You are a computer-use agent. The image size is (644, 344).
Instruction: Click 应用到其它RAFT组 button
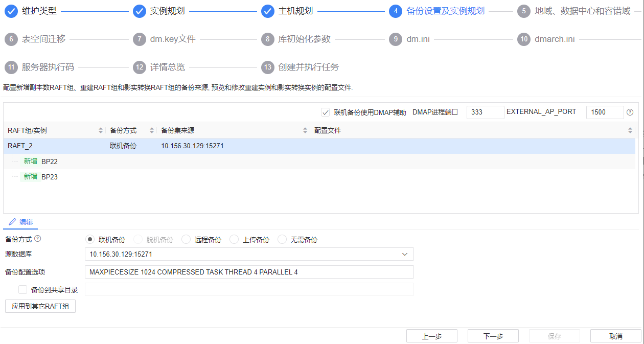(x=40, y=306)
